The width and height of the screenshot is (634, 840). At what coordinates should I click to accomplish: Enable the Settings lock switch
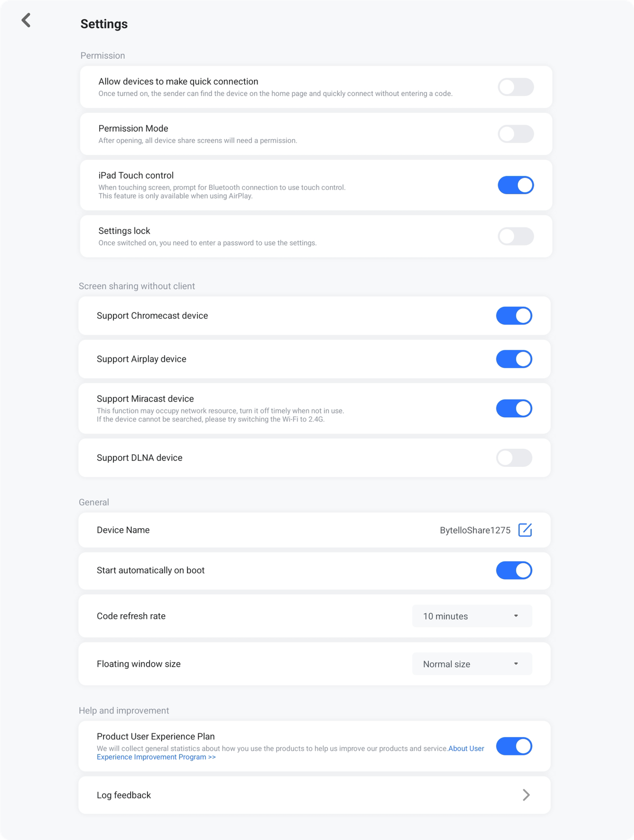tap(515, 236)
